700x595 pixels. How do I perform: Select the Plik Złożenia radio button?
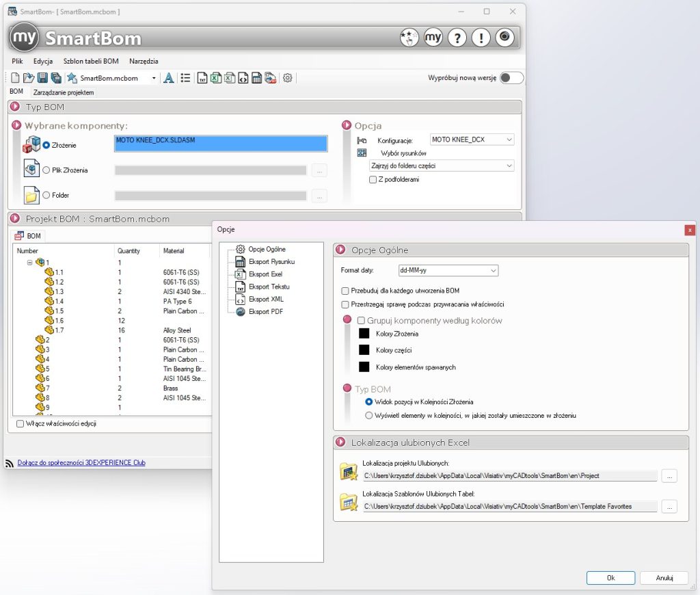tap(46, 170)
